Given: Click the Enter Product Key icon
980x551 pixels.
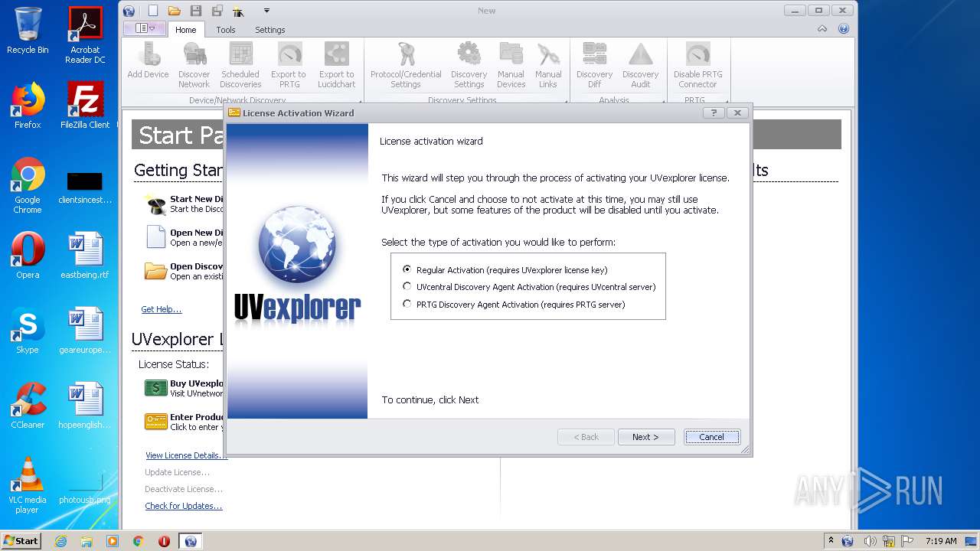Looking at the screenshot, I should [x=155, y=422].
